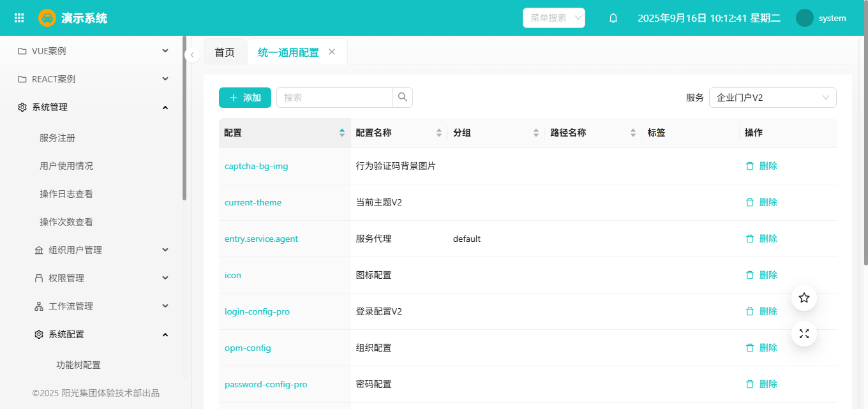868x409 pixels.
Task: Click the 添加 button
Action: 245,98
